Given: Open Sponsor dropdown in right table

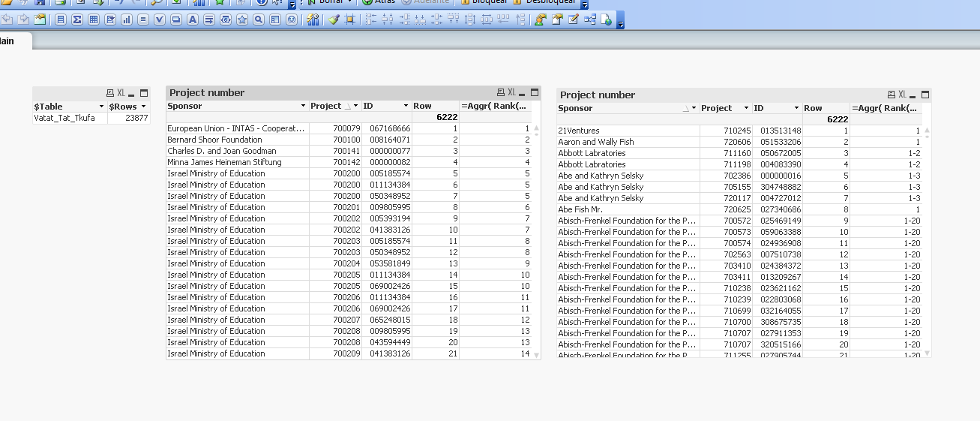Looking at the screenshot, I should coord(694,109).
